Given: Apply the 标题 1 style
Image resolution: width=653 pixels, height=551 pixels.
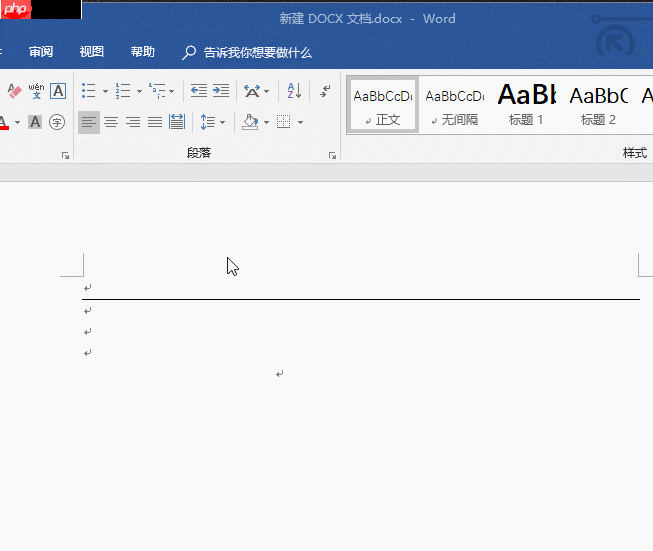Looking at the screenshot, I should (526, 105).
